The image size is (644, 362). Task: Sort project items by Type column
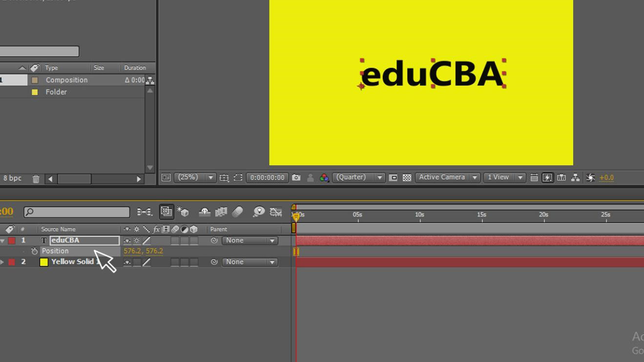point(51,68)
